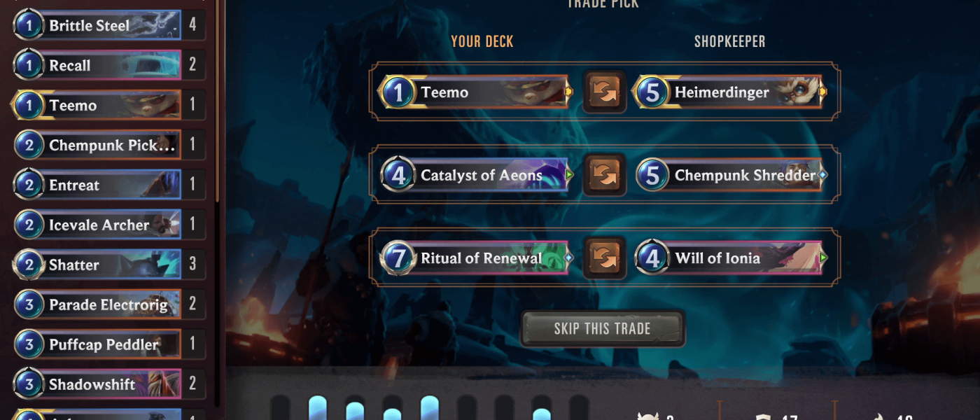This screenshot has width=980, height=420.
Task: Select Parade Electrorig in the deck list
Action: tap(108, 304)
